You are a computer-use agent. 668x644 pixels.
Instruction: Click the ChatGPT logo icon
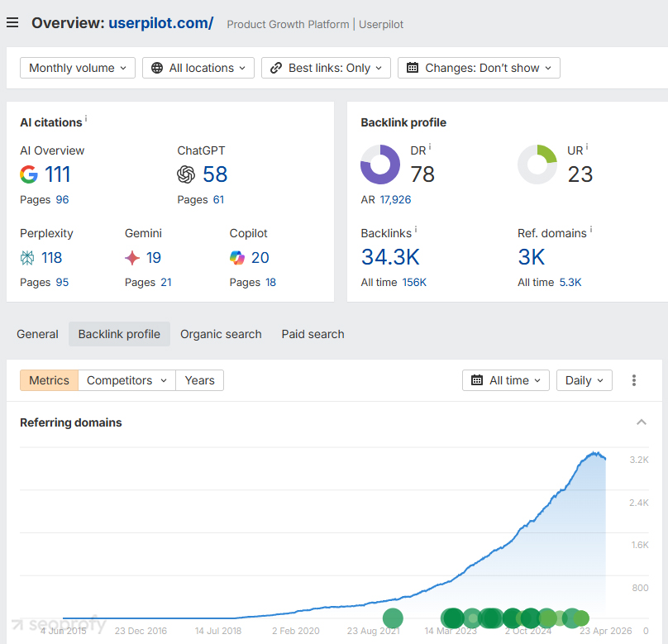tap(186, 174)
